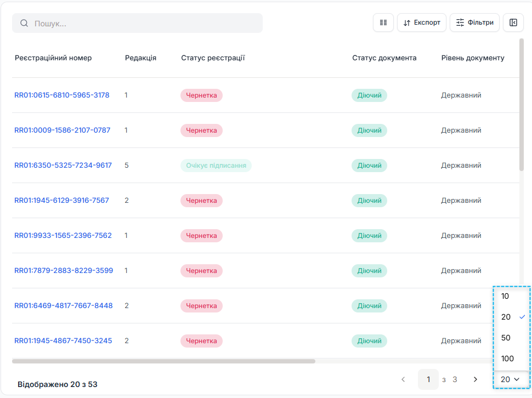Viewport: 532px width, 398px height.
Task: Open the column layout view icon
Action: [383, 22]
